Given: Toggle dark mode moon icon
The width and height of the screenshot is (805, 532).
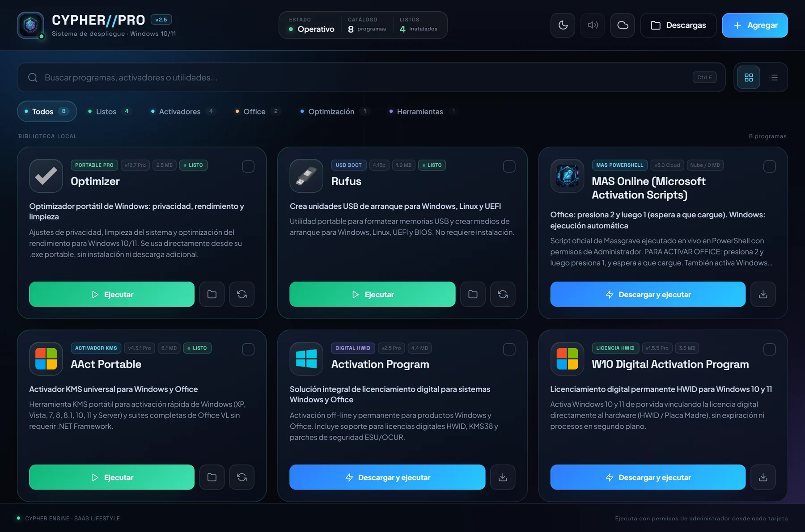Looking at the screenshot, I should 563,25.
